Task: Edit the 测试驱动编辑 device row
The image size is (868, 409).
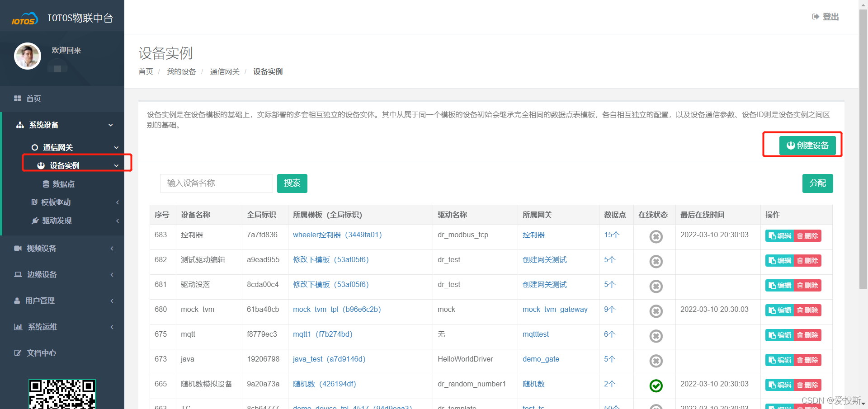Action: click(780, 261)
